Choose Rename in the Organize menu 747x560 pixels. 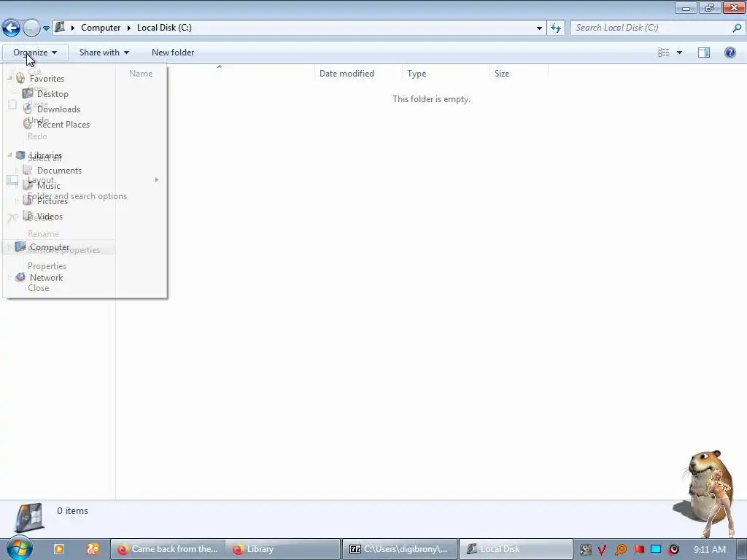(x=43, y=234)
